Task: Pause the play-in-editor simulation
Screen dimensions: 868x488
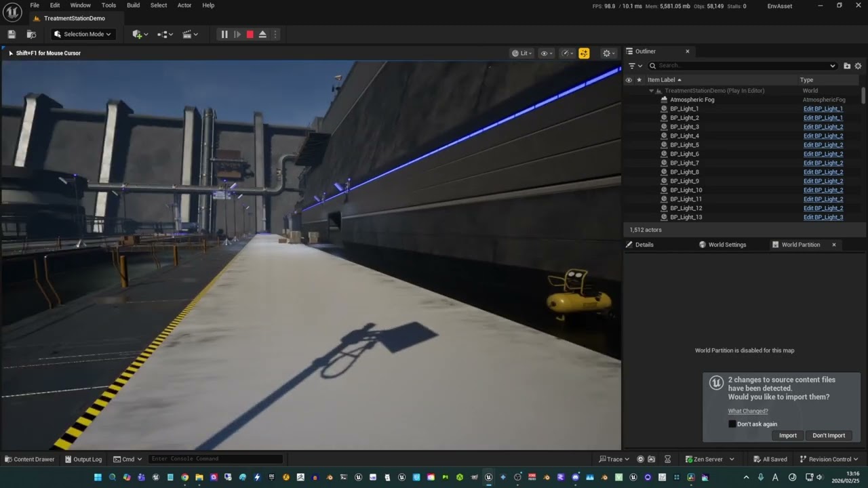Action: tap(224, 34)
